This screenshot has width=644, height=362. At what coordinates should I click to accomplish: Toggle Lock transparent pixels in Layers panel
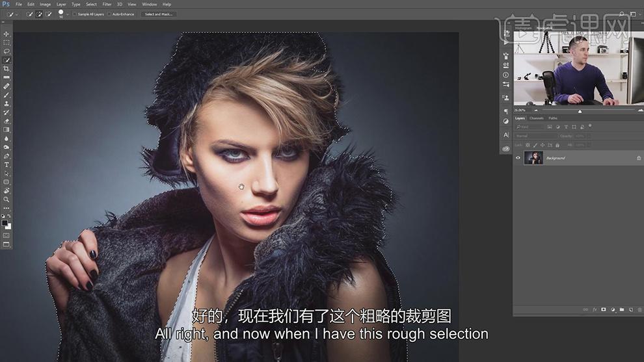click(x=528, y=145)
